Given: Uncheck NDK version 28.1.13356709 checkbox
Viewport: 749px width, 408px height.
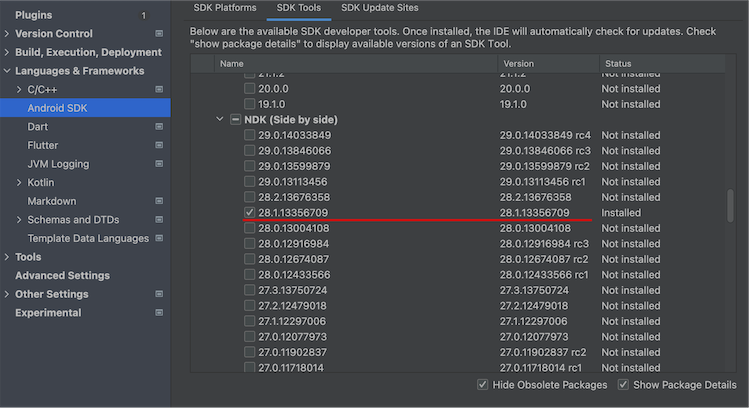Looking at the screenshot, I should [250, 213].
